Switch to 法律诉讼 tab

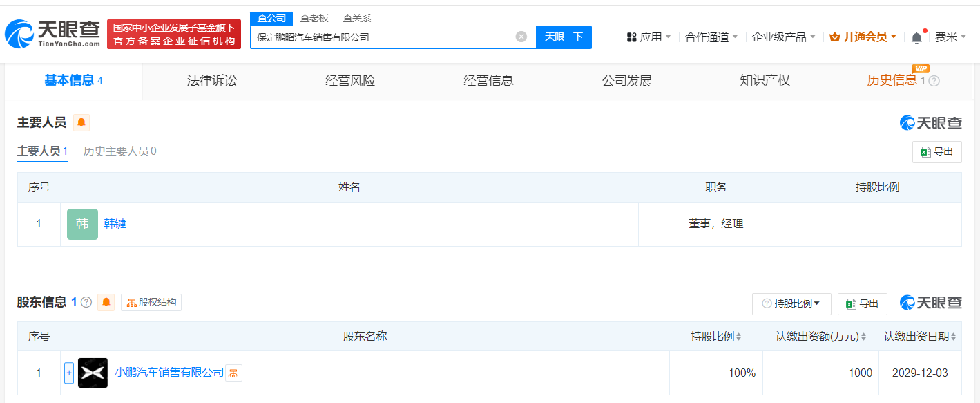tap(212, 81)
